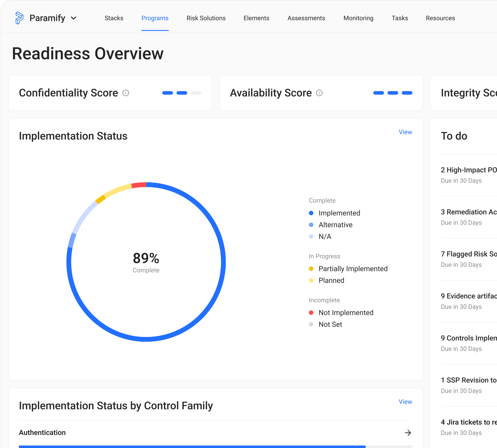Click the Not Implemented legend dot

click(x=311, y=312)
